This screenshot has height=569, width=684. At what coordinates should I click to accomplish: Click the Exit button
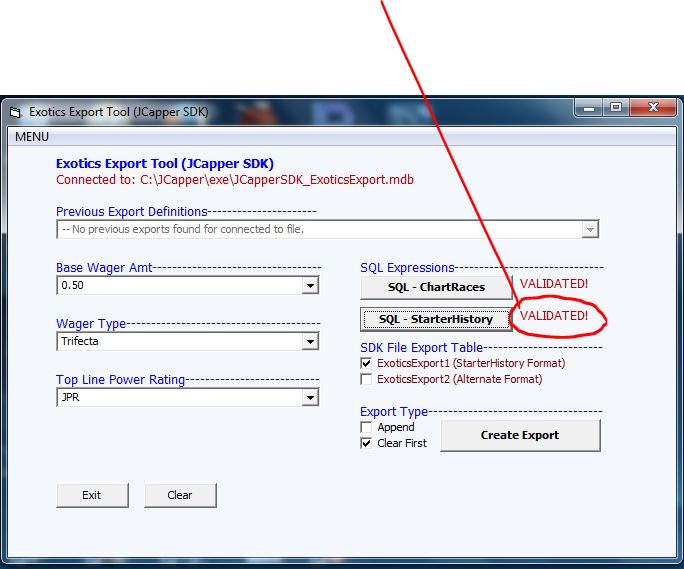92,495
